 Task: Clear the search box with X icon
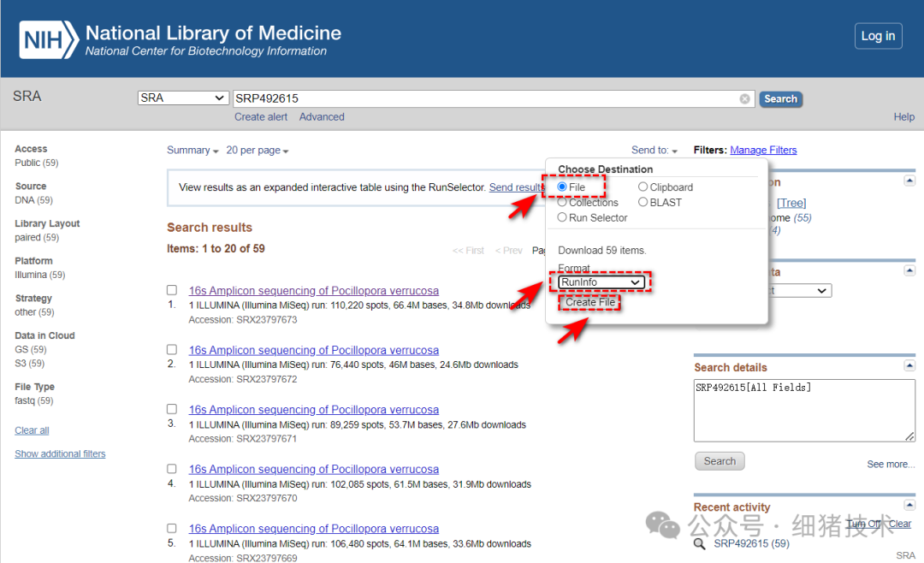click(745, 99)
